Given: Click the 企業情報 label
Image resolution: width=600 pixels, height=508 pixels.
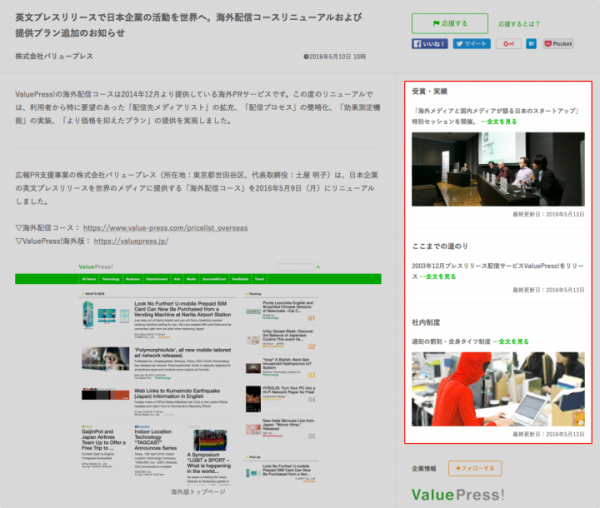Looking at the screenshot, I should pyautogui.click(x=424, y=469).
